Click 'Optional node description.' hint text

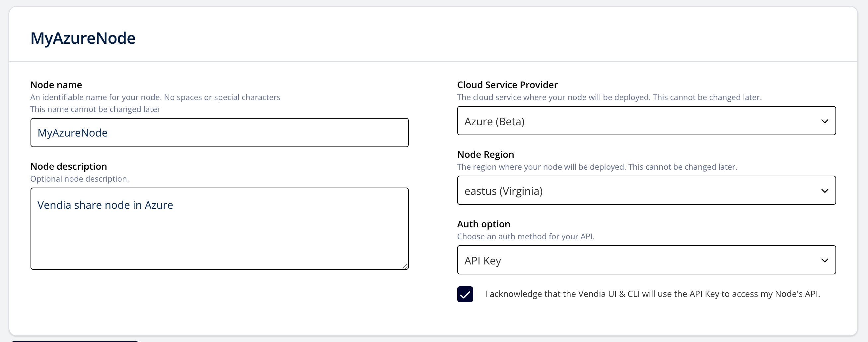[x=80, y=179]
